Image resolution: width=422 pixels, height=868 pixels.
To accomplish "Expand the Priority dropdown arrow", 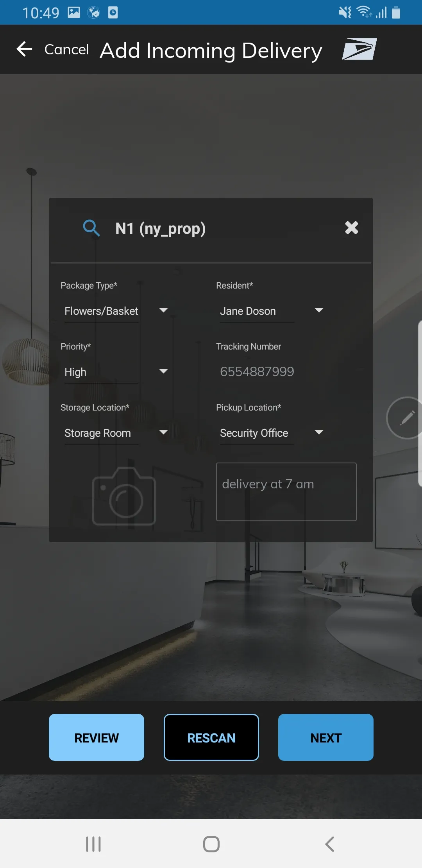I will [x=163, y=371].
